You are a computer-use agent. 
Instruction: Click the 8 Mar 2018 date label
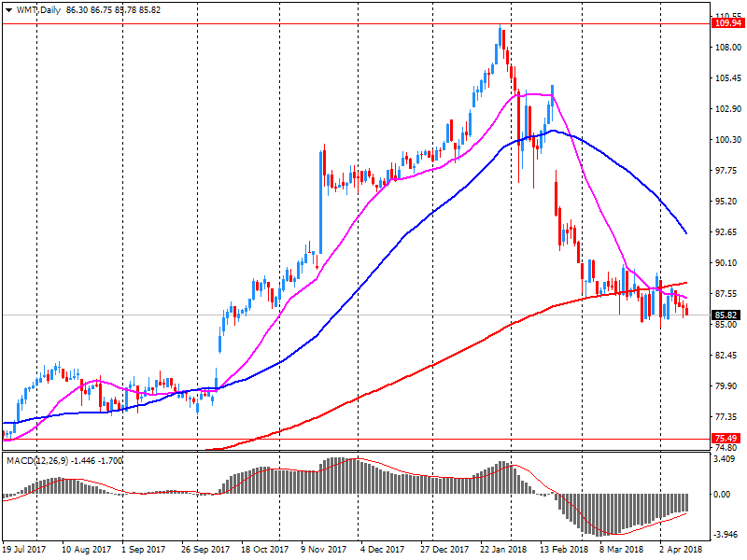621,549
